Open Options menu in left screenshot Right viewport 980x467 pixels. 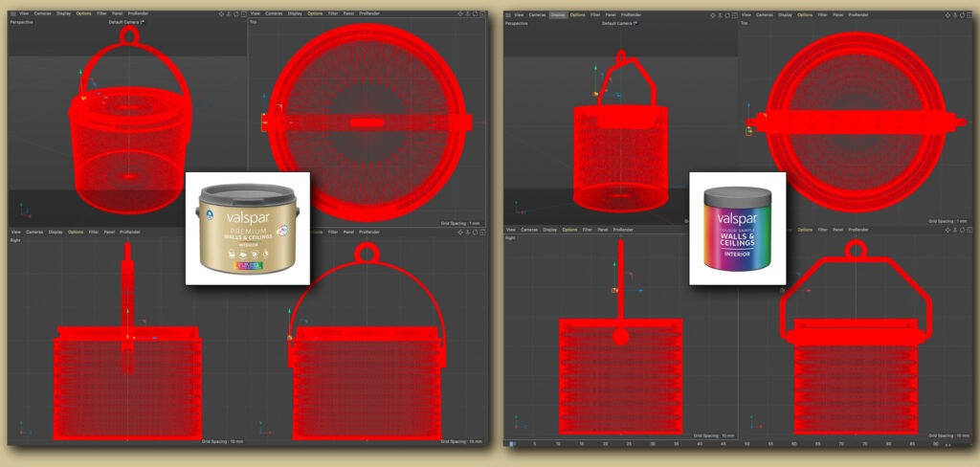coord(76,232)
